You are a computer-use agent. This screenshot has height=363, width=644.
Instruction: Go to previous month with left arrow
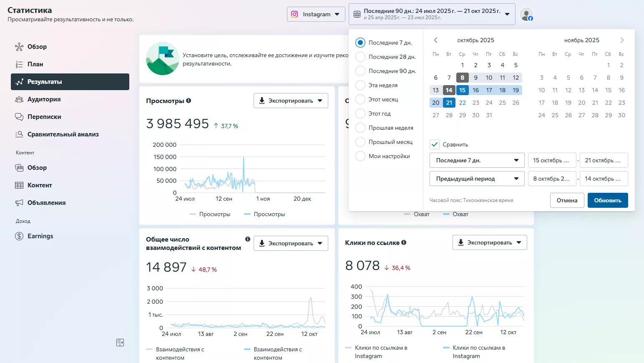click(x=435, y=40)
